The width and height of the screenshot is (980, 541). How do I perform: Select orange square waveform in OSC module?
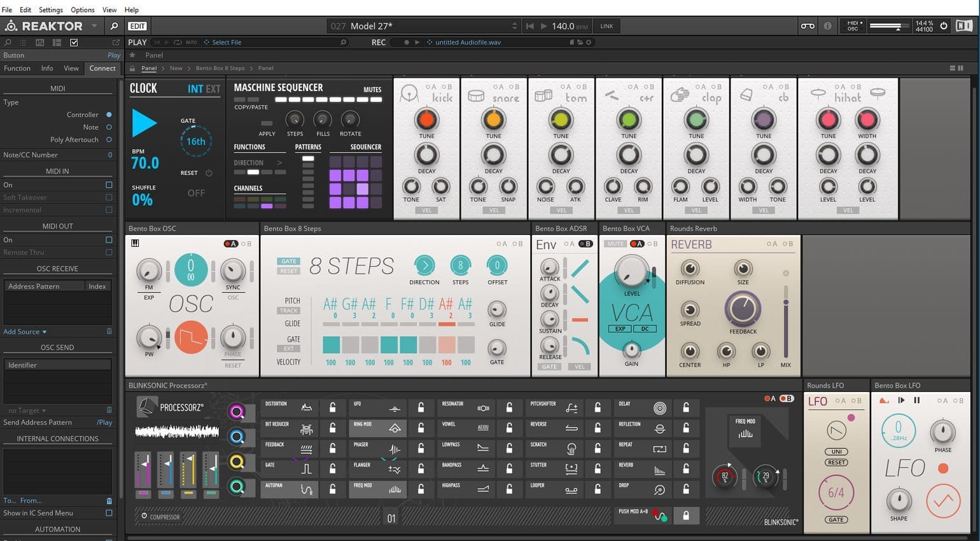191,337
